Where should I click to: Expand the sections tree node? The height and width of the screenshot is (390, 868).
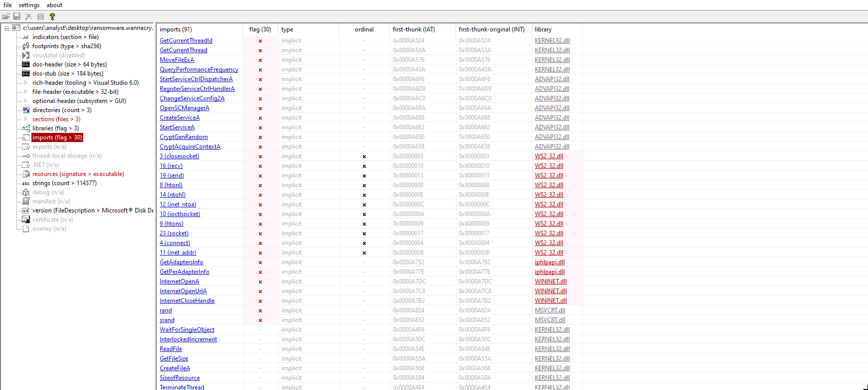[26, 119]
